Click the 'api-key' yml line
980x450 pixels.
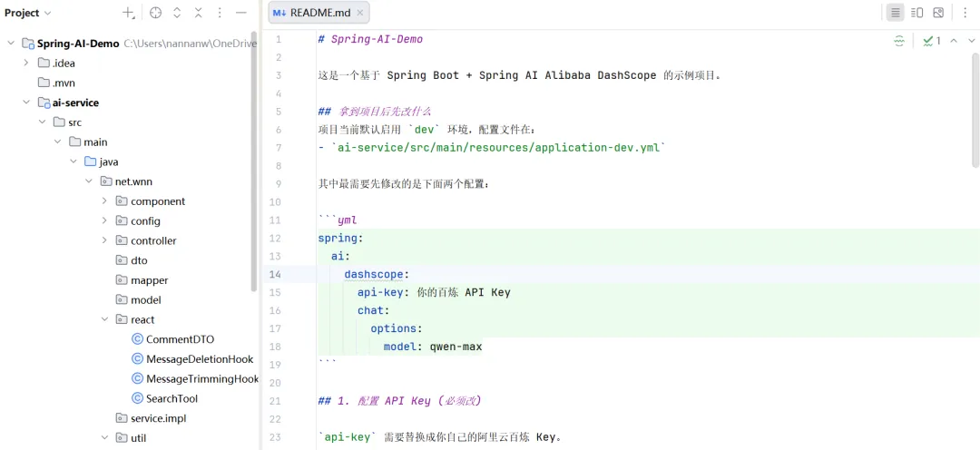click(x=434, y=292)
